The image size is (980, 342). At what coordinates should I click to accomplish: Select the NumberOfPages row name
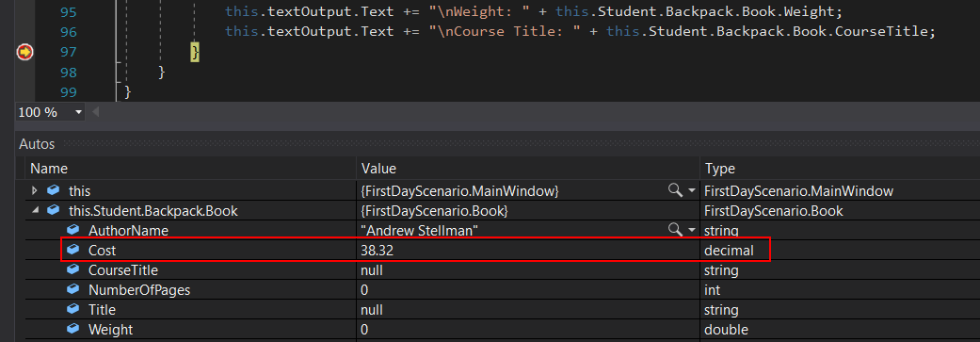[139, 290]
